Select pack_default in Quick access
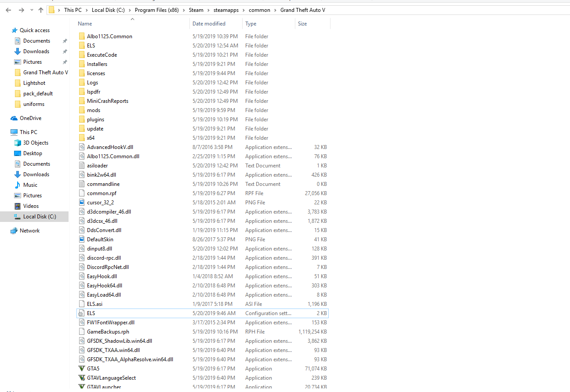 point(38,94)
